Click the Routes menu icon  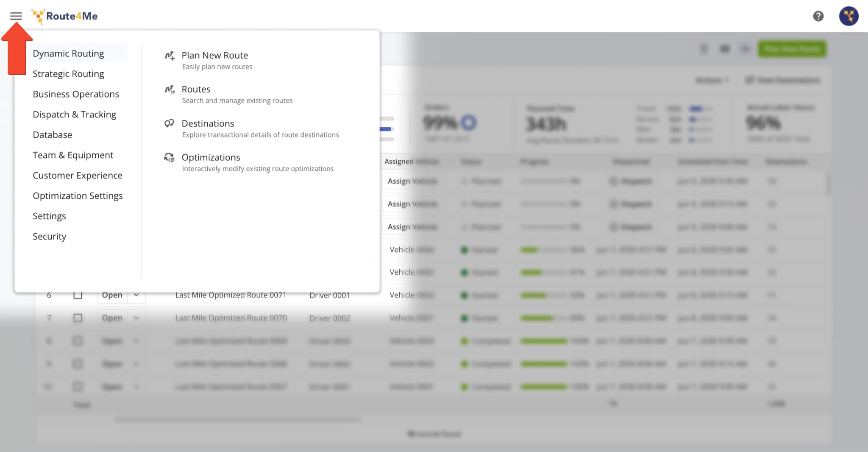[x=170, y=89]
